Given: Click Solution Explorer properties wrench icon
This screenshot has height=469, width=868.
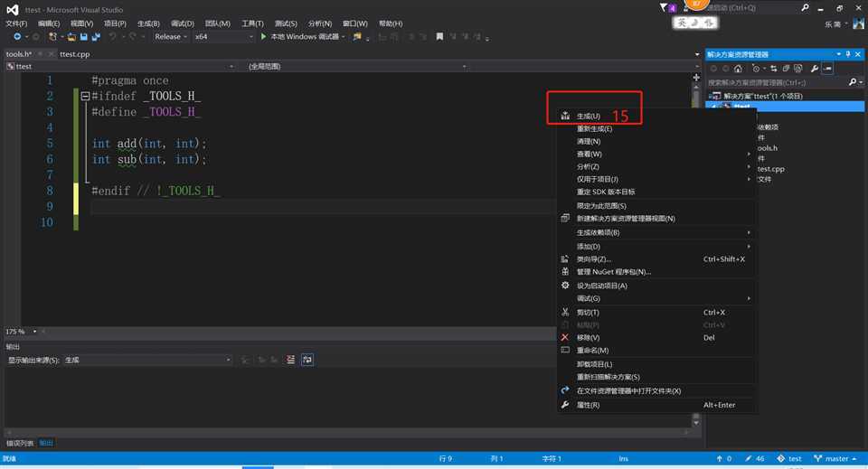Looking at the screenshot, I should [815, 69].
